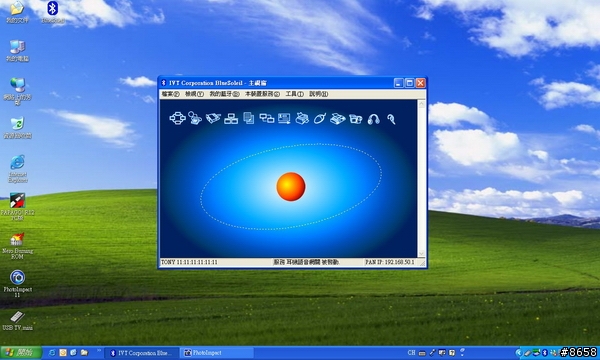Switch to IVT Corporation BlueSoleil taskbar button
This screenshot has width=600, height=360.
coord(142,353)
